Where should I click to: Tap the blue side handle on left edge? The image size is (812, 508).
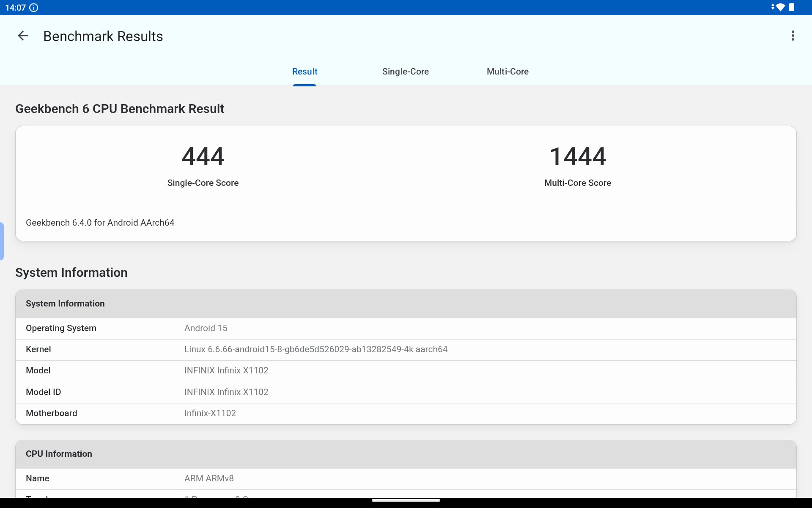(x=2, y=241)
